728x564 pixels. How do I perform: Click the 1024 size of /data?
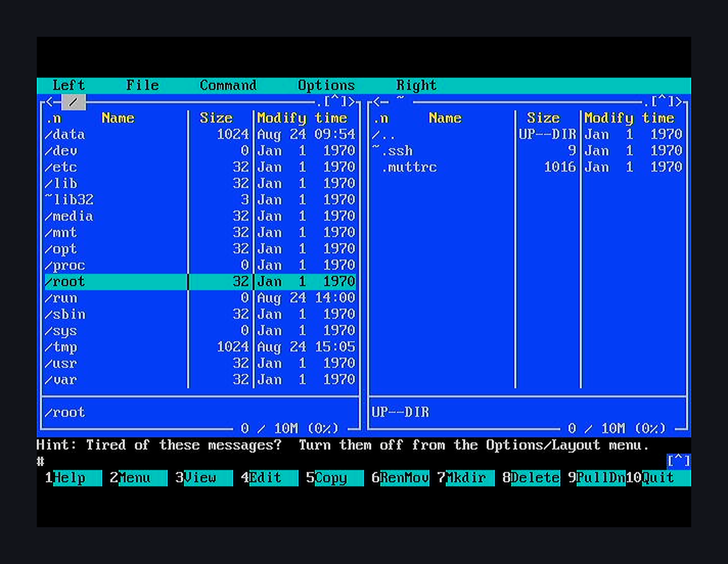point(233,135)
